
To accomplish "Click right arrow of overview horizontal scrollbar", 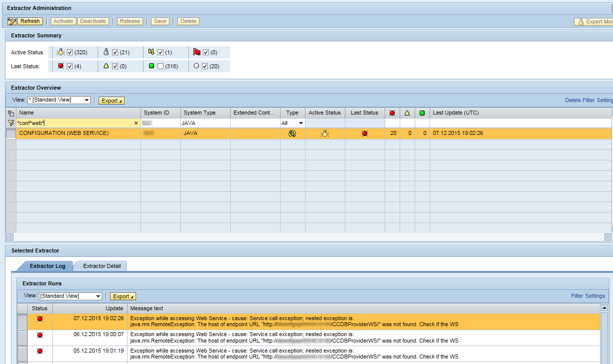I will 608,237.
